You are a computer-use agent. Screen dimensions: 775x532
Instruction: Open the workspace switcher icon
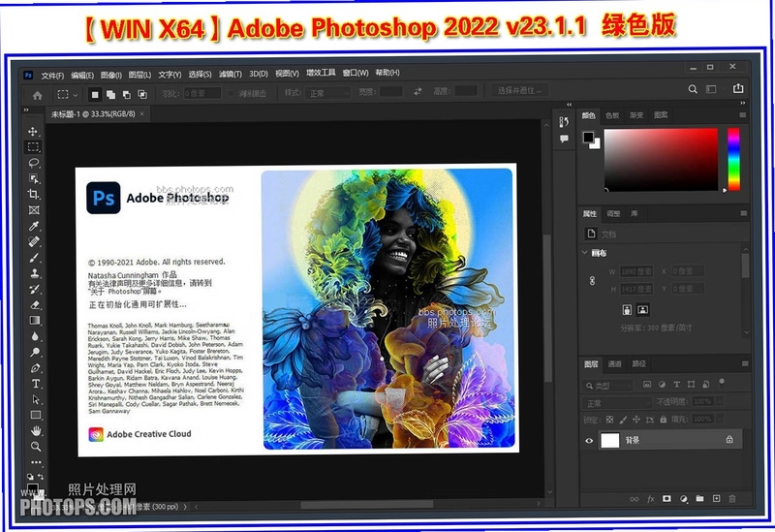point(711,89)
